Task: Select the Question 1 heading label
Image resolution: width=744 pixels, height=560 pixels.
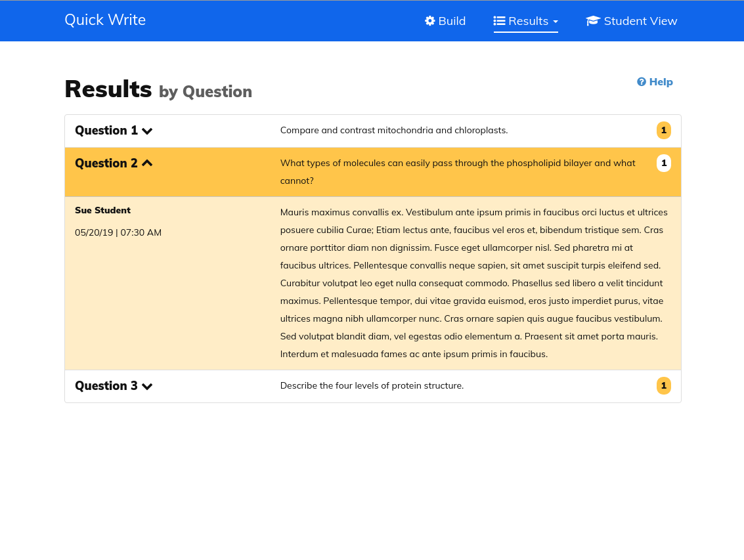Action: pyautogui.click(x=106, y=131)
